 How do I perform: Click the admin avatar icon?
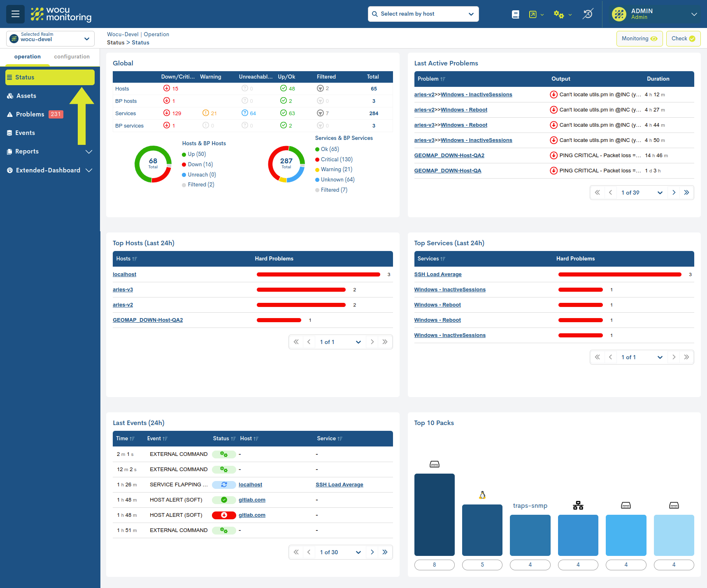point(619,14)
